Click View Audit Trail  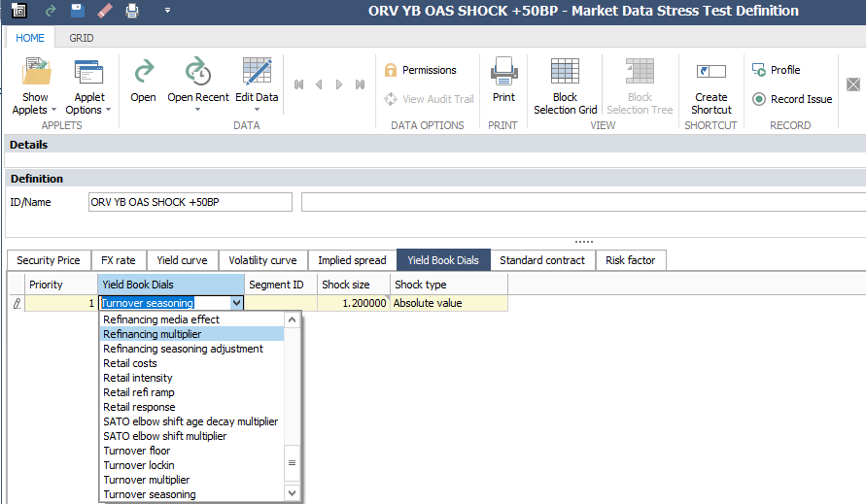(x=429, y=99)
